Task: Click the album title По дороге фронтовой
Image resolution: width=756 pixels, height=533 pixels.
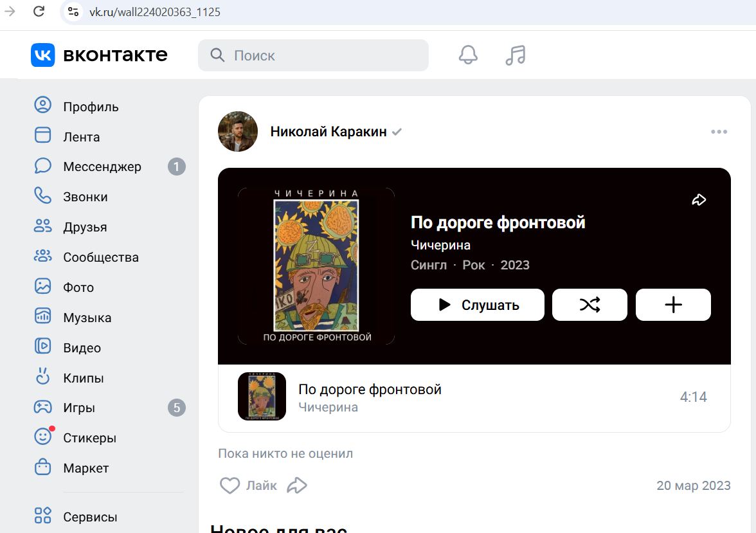Action: [498, 222]
